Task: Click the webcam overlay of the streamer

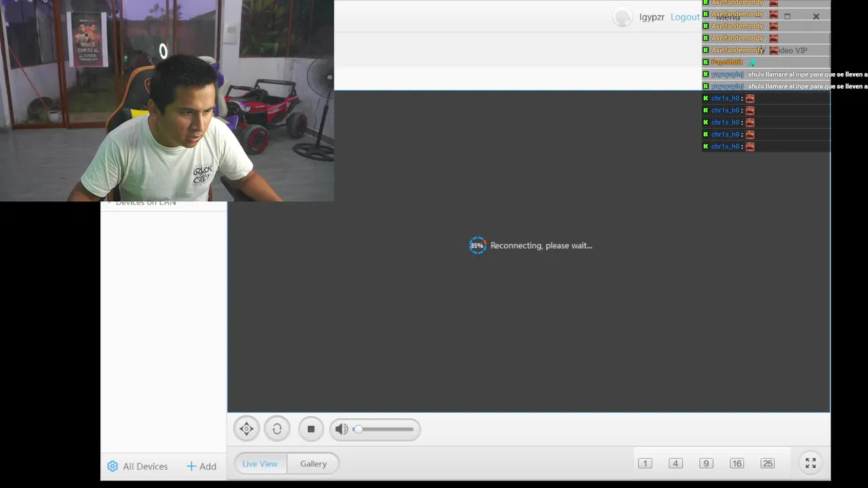Action: 167,100
